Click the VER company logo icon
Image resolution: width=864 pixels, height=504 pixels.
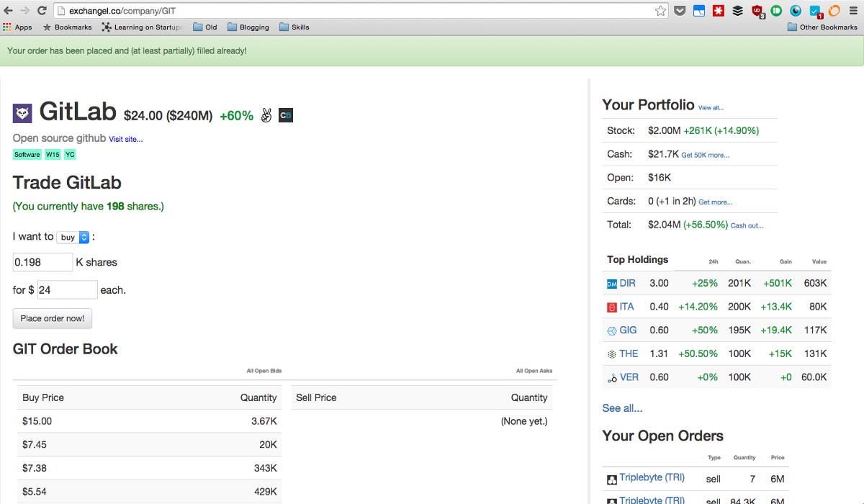(612, 377)
